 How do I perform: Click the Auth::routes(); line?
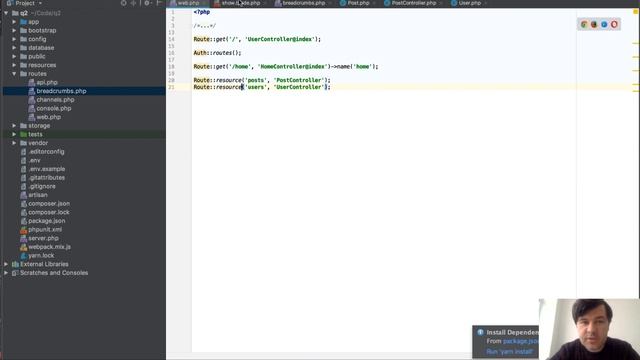[217, 53]
